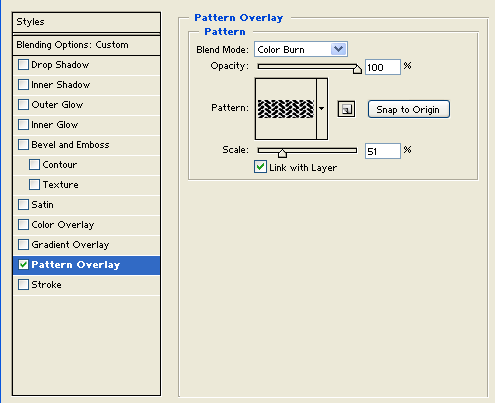The image size is (495, 403).
Task: Select the Bevel and Emboss entry
Action: pos(87,145)
